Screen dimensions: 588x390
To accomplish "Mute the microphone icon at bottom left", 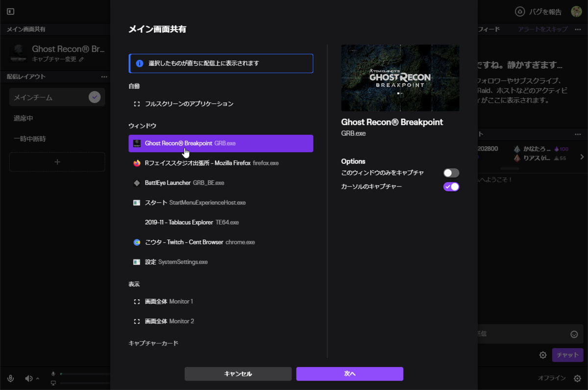I will [10, 378].
